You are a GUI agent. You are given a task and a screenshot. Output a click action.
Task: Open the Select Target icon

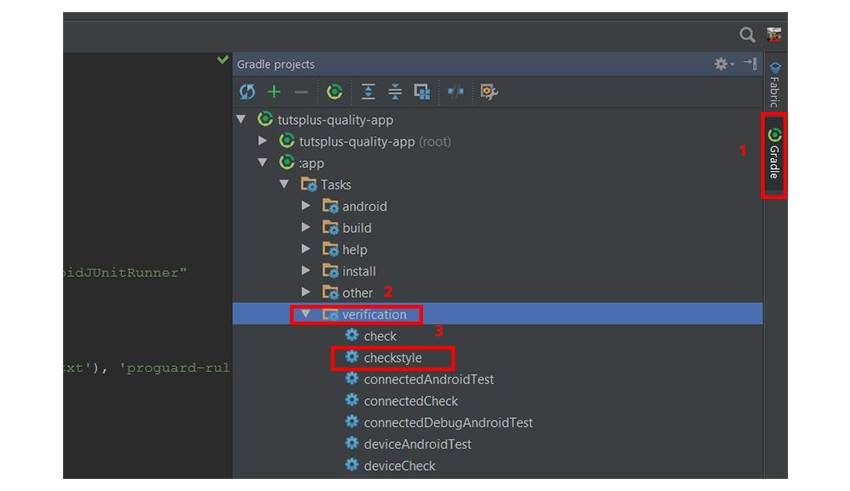click(x=422, y=92)
